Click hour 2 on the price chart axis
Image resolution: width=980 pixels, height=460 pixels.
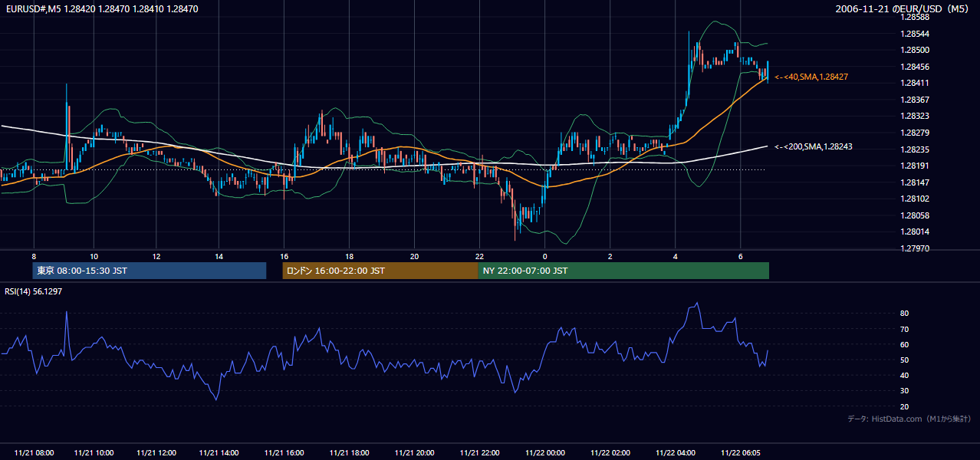610,256
